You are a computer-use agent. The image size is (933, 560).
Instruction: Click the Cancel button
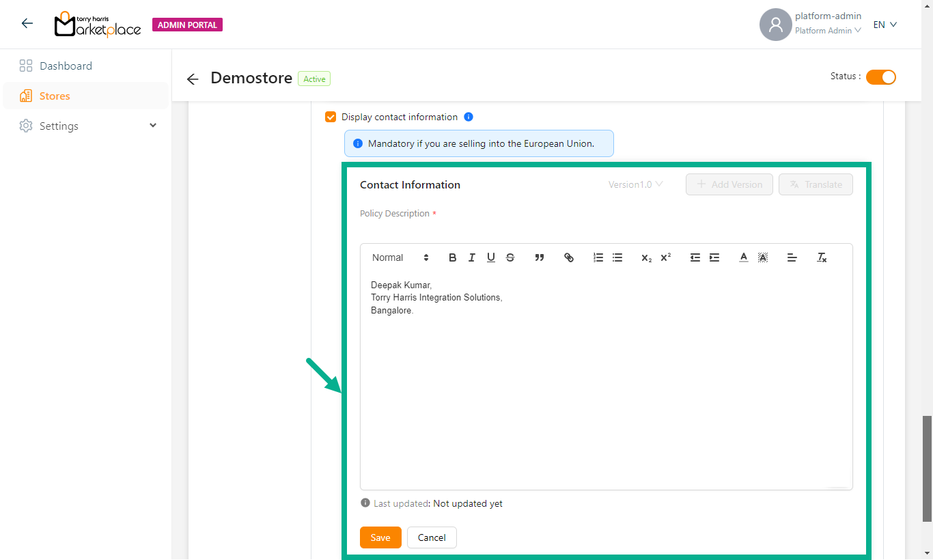tap(432, 537)
